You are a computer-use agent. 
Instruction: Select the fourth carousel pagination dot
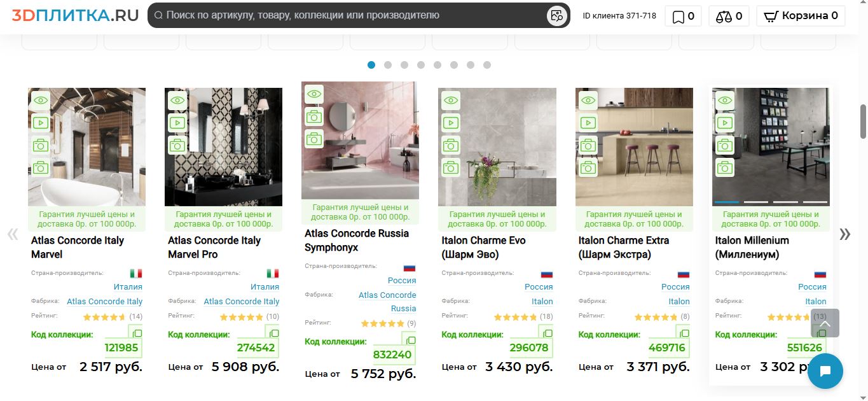coord(421,65)
